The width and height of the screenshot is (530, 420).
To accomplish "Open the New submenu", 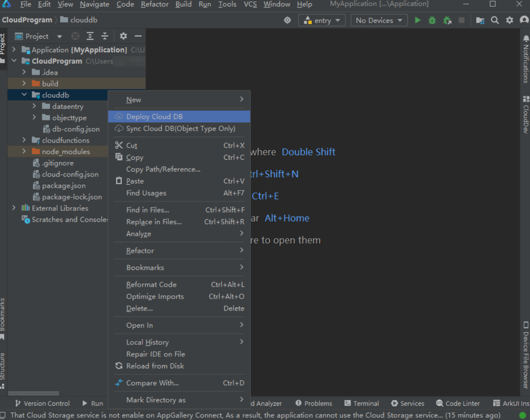I will pos(179,100).
